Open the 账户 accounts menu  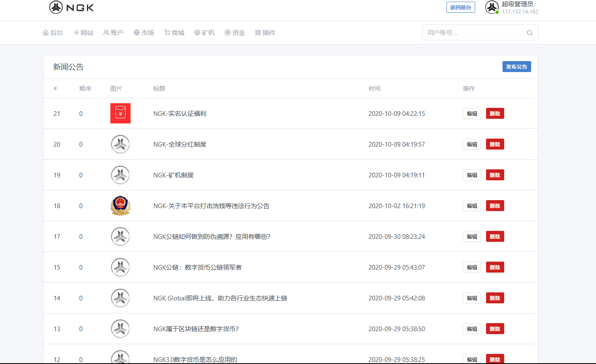(x=113, y=33)
